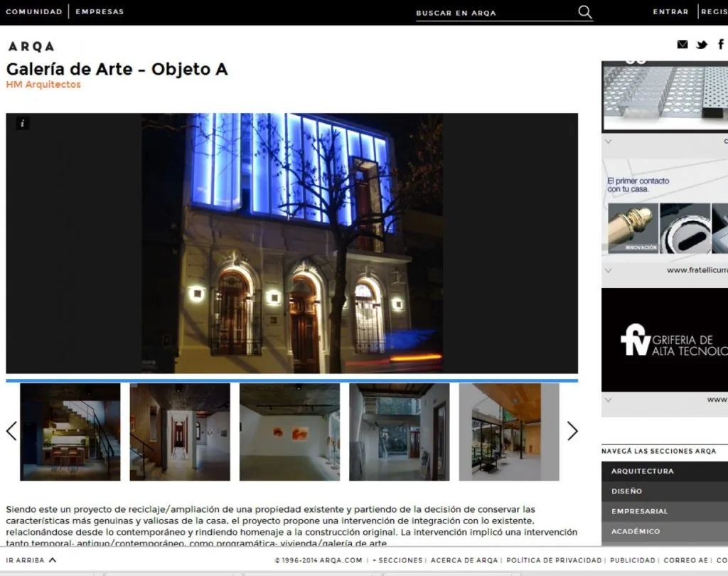The width and height of the screenshot is (728, 576).
Task: Click the www.fratellicurra ad link
Action: [697, 270]
